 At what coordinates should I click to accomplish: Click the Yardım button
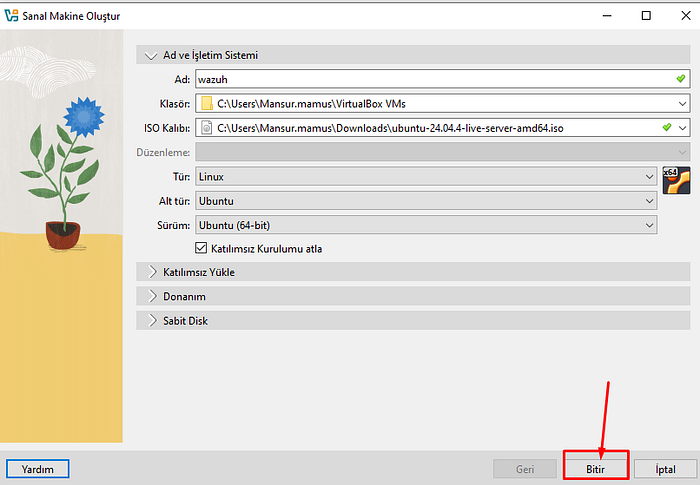38,469
